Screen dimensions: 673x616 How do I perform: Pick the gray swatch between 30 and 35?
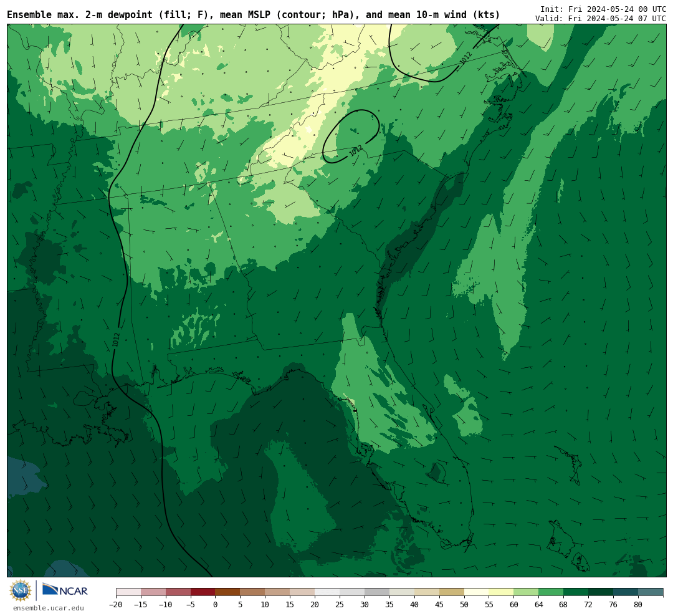click(x=377, y=592)
